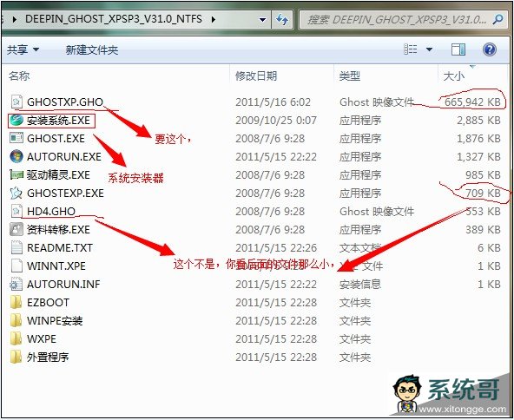Click 新建文件夹 button
The height and width of the screenshot is (420, 514).
click(92, 49)
